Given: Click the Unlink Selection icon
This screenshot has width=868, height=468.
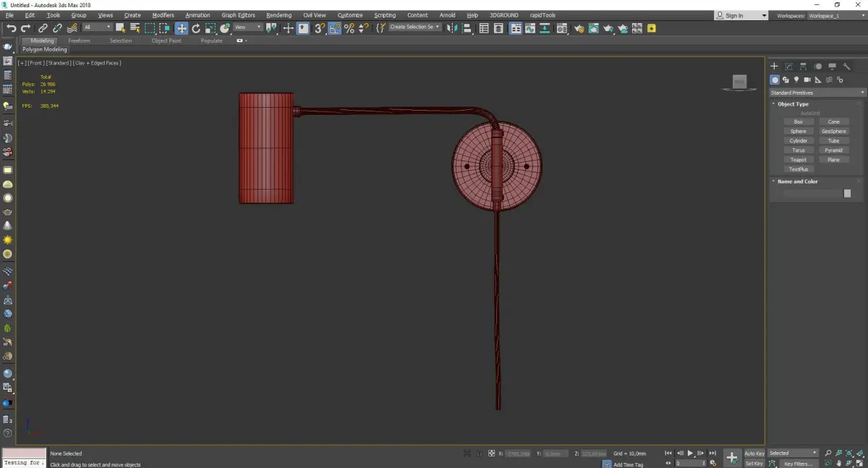Looking at the screenshot, I should (x=57, y=28).
